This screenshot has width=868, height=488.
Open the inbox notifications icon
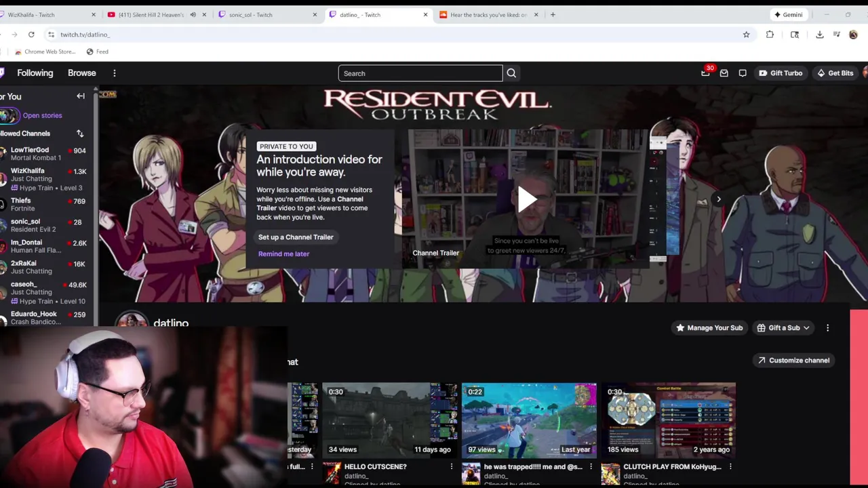pyautogui.click(x=724, y=73)
